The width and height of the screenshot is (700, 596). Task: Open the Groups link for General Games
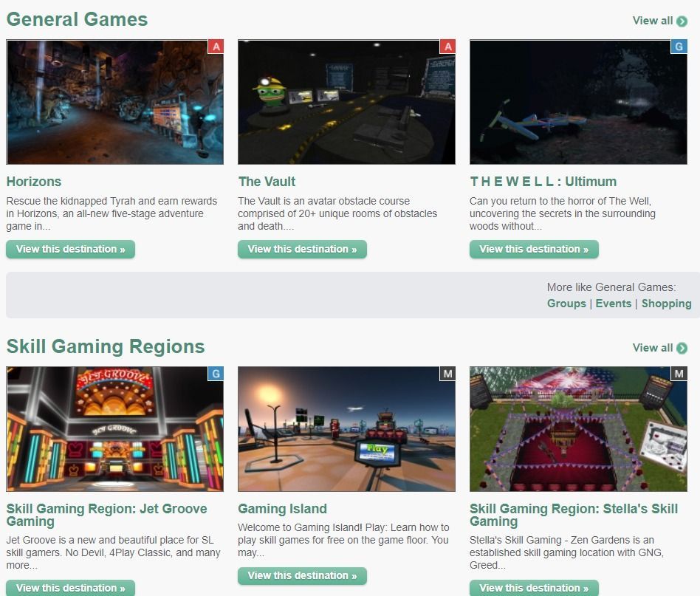(x=566, y=304)
